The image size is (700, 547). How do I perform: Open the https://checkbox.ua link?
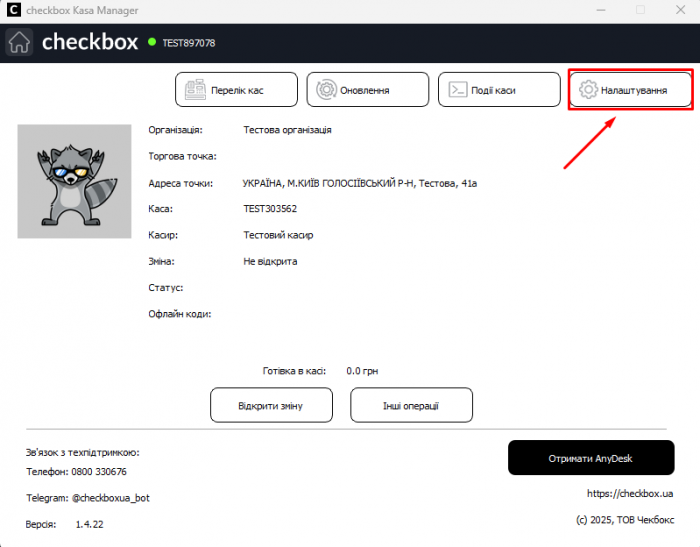(630, 493)
